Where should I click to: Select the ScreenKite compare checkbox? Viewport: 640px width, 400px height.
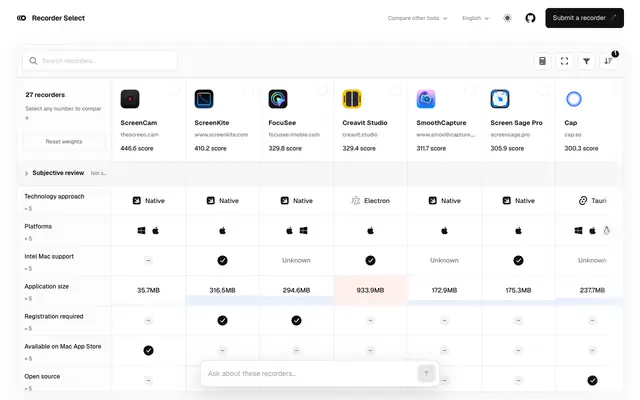(248, 90)
